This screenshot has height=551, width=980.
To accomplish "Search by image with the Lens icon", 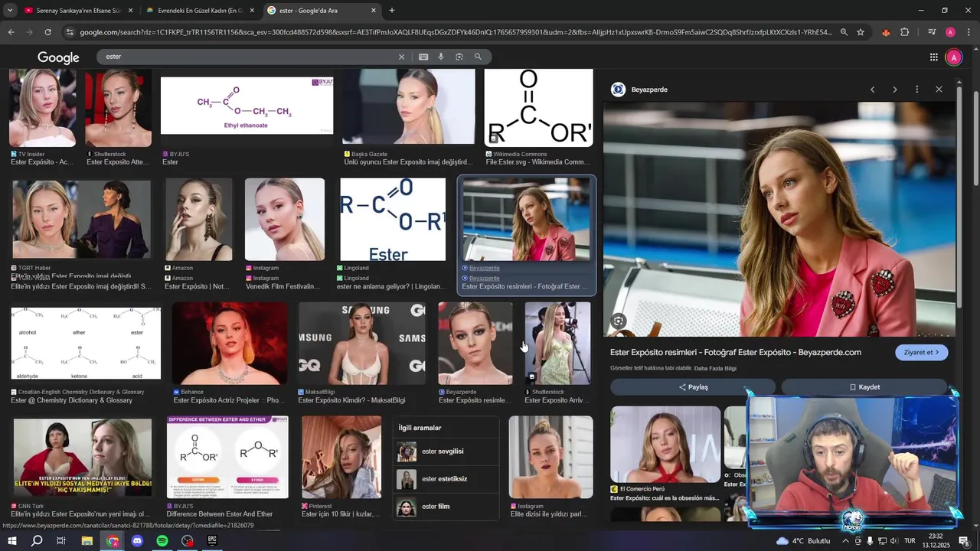I will 459,57.
